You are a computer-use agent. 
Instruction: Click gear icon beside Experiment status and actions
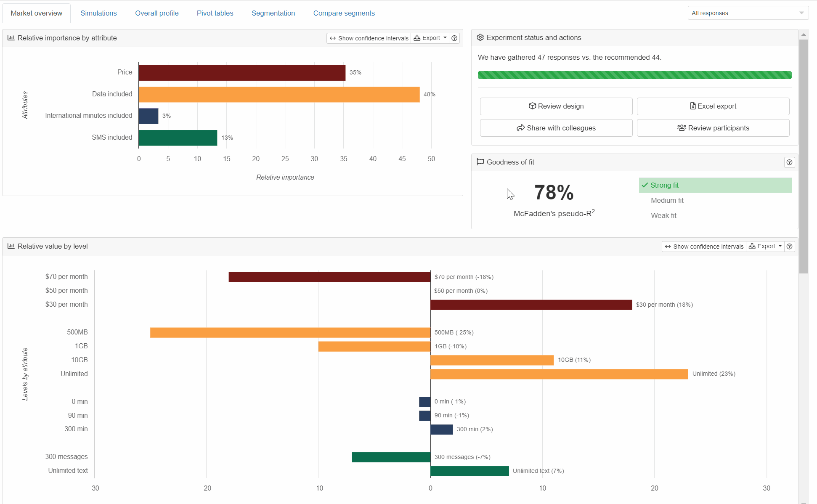pos(480,37)
